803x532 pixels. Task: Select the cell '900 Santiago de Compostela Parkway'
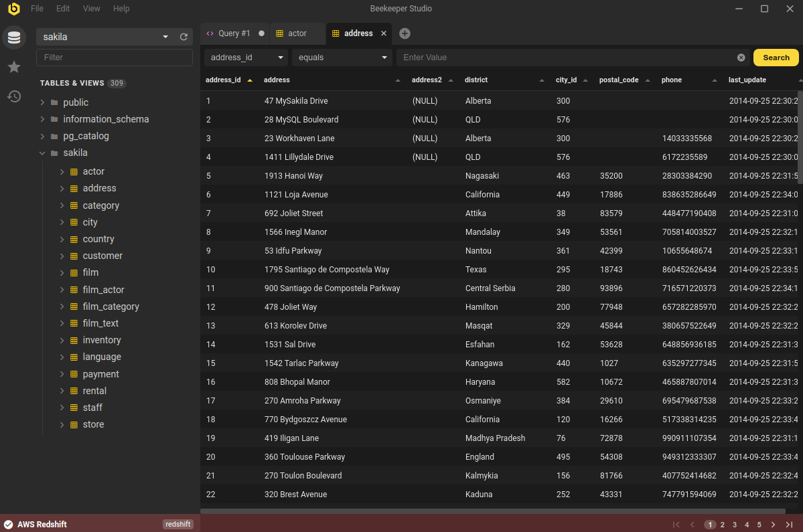(x=332, y=288)
